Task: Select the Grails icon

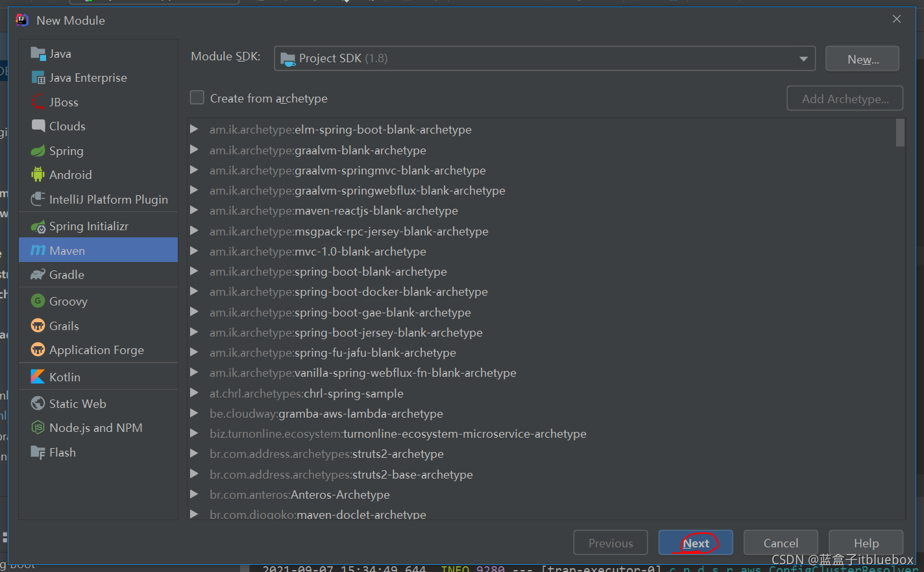Action: tap(38, 326)
